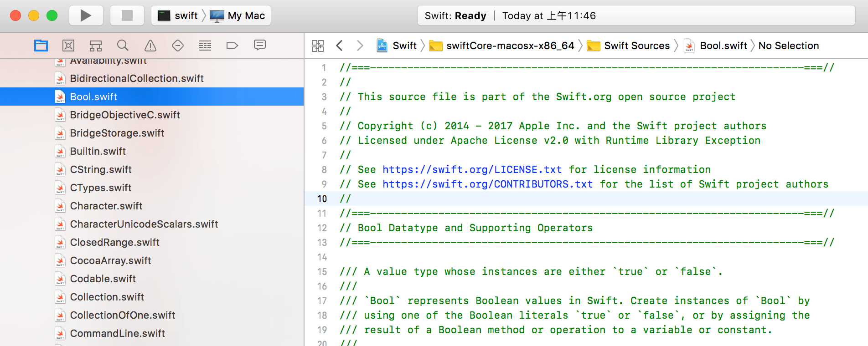
Task: Choose My Mac run destination
Action: [237, 15]
